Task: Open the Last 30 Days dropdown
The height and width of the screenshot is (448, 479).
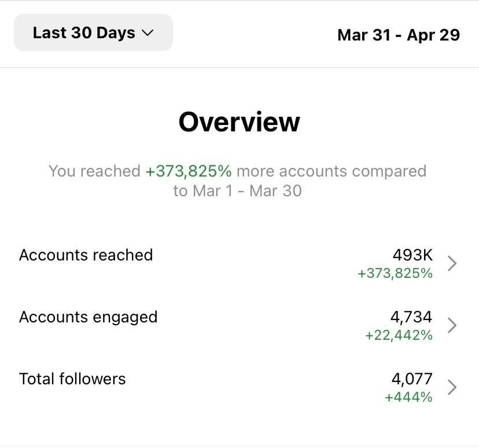Action: 93,33
